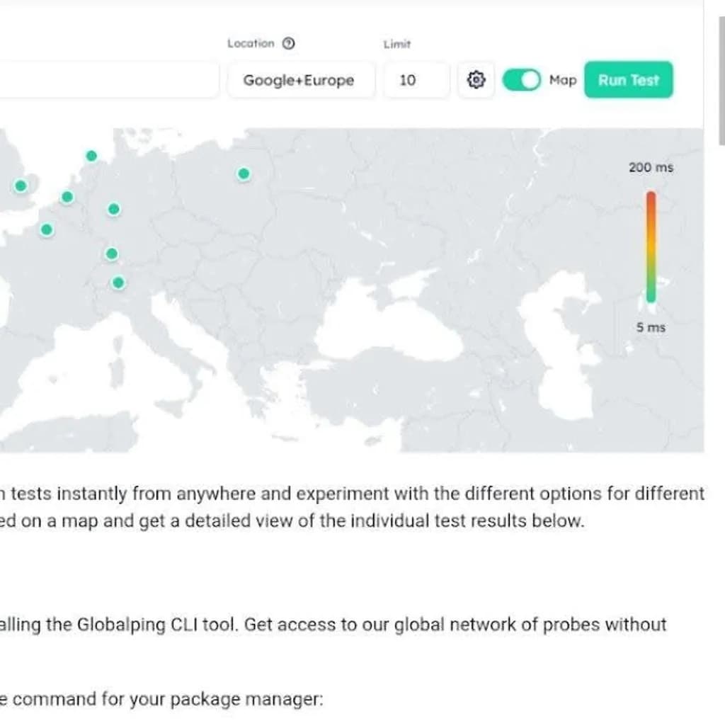Click the latency color gradient legend bar

point(651,246)
